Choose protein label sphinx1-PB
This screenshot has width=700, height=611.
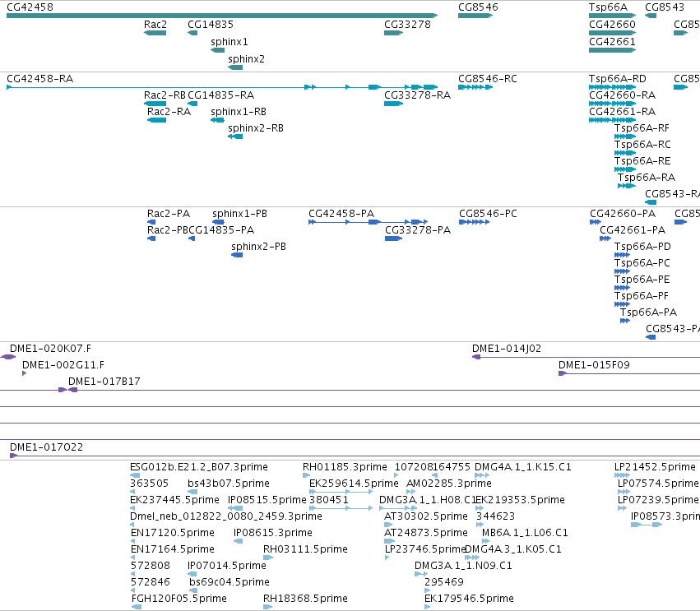coord(239,215)
